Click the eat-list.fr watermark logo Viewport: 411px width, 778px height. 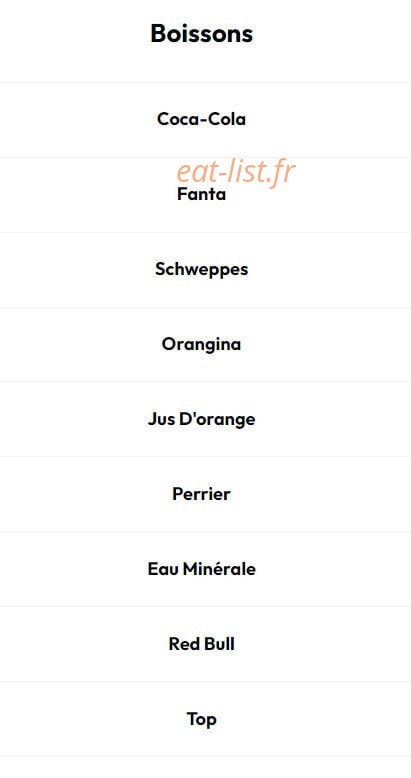(x=236, y=171)
